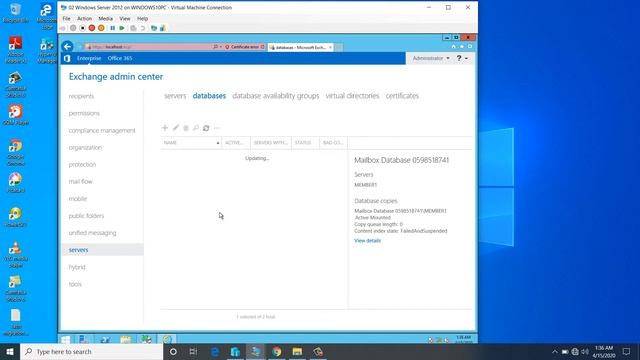Click the orange Save button in VM toolbar

click(101, 28)
